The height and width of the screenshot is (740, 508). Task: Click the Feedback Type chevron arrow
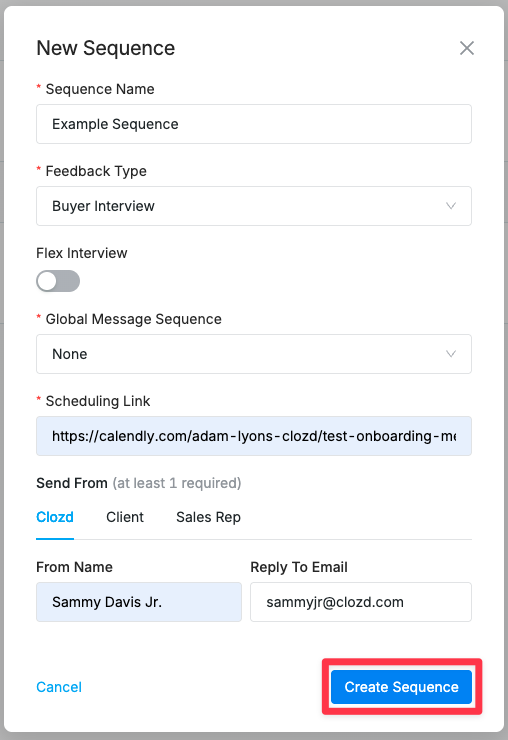tap(451, 206)
